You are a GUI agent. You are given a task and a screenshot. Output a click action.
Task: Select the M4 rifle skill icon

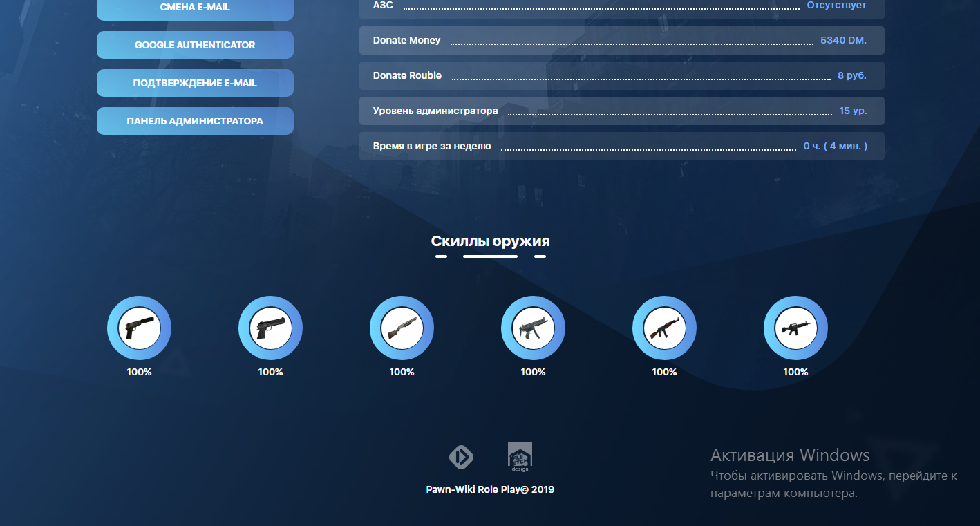coord(795,328)
